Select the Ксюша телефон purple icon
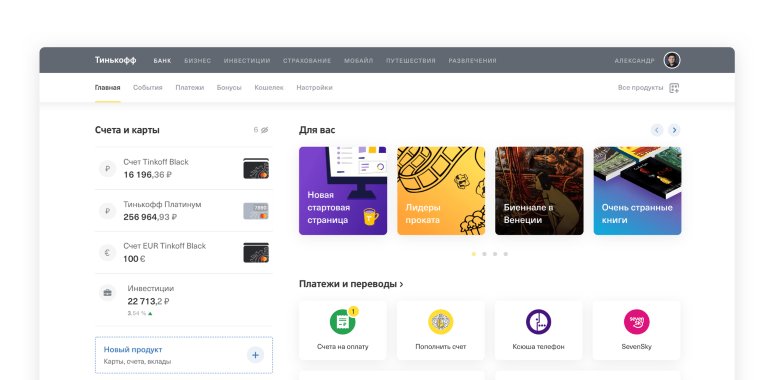Screen dimensions: 775x380 click(538, 322)
